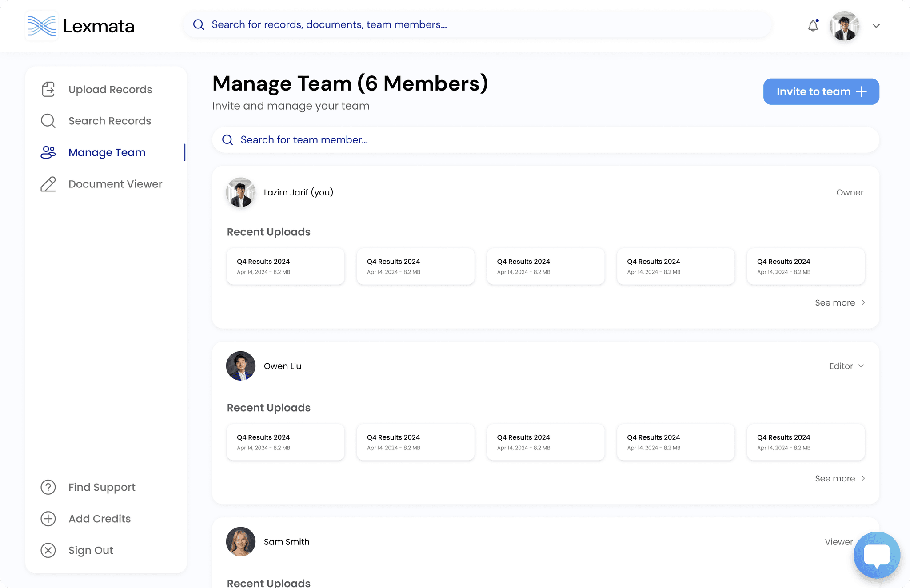Click the Sign Out X icon
The width and height of the screenshot is (910, 588).
point(48,550)
